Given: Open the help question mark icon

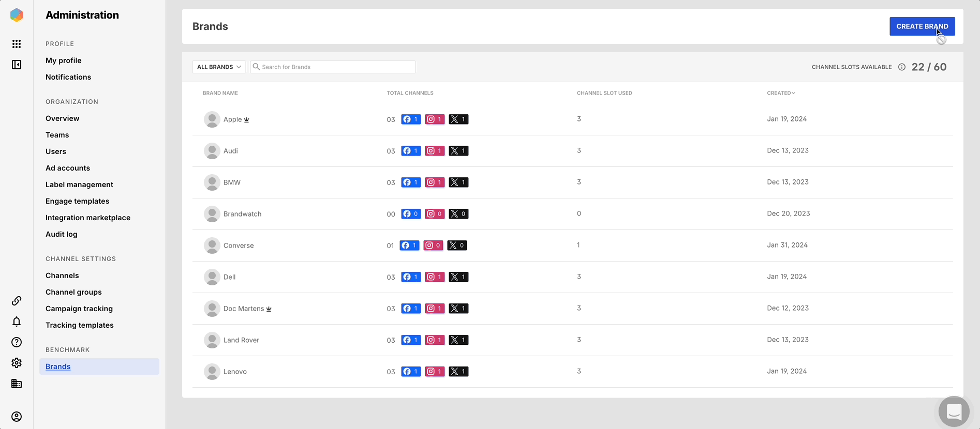Looking at the screenshot, I should 17,342.
